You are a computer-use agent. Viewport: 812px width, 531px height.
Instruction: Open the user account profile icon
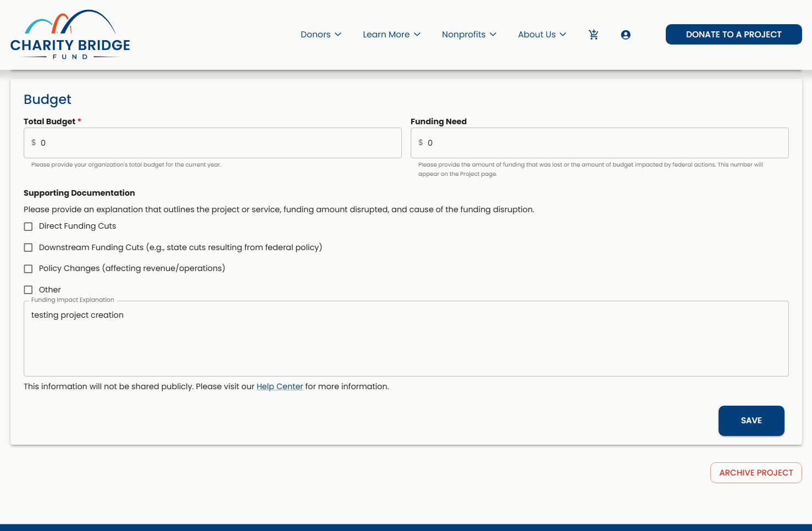(626, 35)
